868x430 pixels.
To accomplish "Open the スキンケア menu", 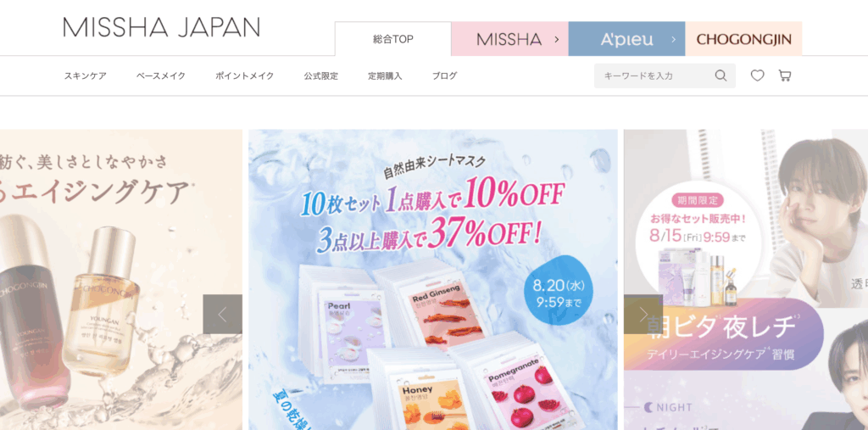I will click(x=86, y=76).
